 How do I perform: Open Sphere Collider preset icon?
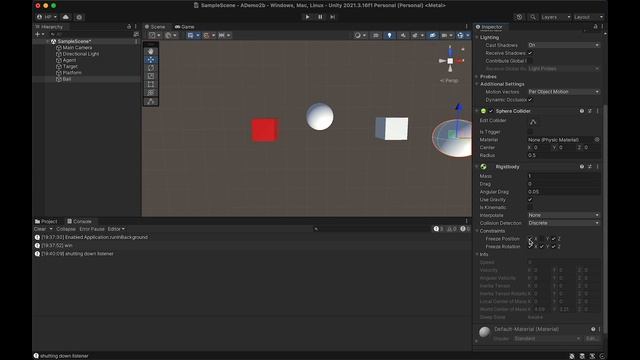pyautogui.click(x=590, y=111)
